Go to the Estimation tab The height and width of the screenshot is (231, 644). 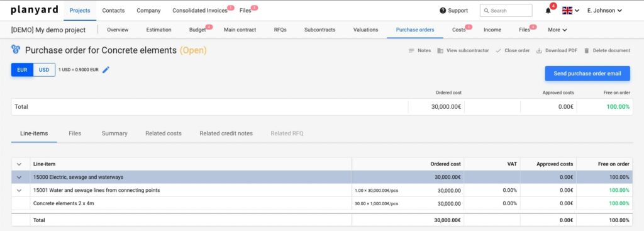coord(158,30)
